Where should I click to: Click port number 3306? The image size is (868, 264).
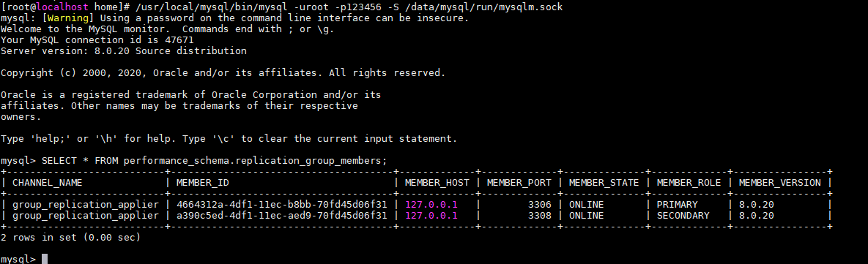540,204
